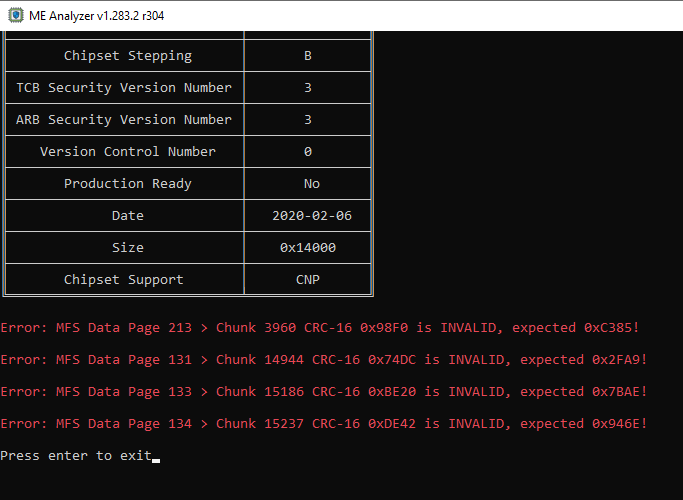Select the date value '2020-02-06'
This screenshot has width=683, height=500.
[x=312, y=216]
